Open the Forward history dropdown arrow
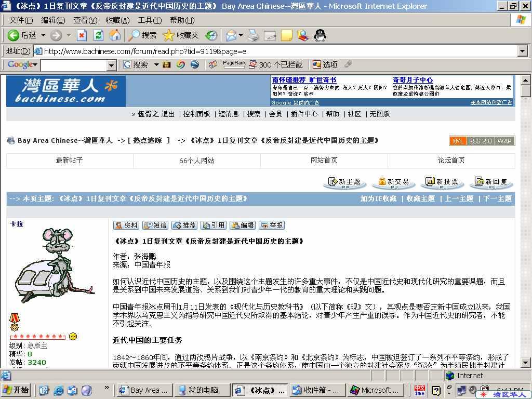Image resolution: width=532 pixels, height=399 pixels. 69,35
